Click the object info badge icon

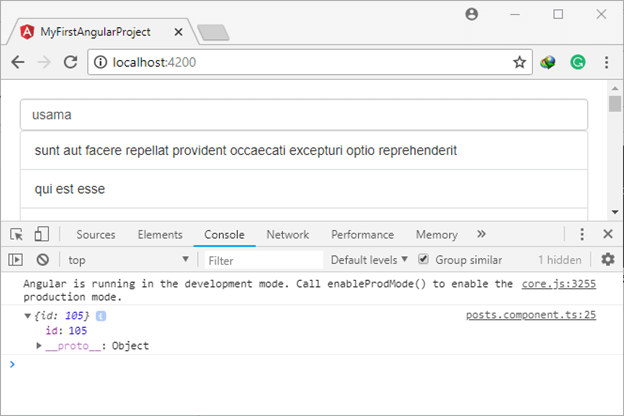point(101,316)
